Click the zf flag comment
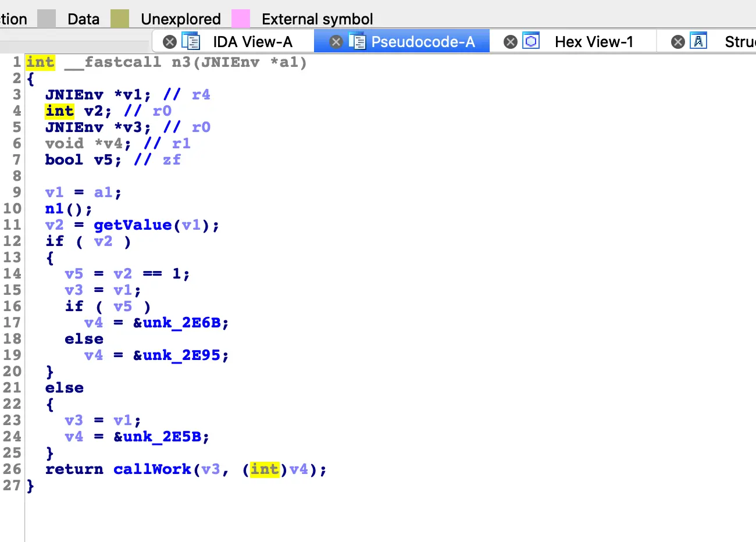 (x=172, y=160)
